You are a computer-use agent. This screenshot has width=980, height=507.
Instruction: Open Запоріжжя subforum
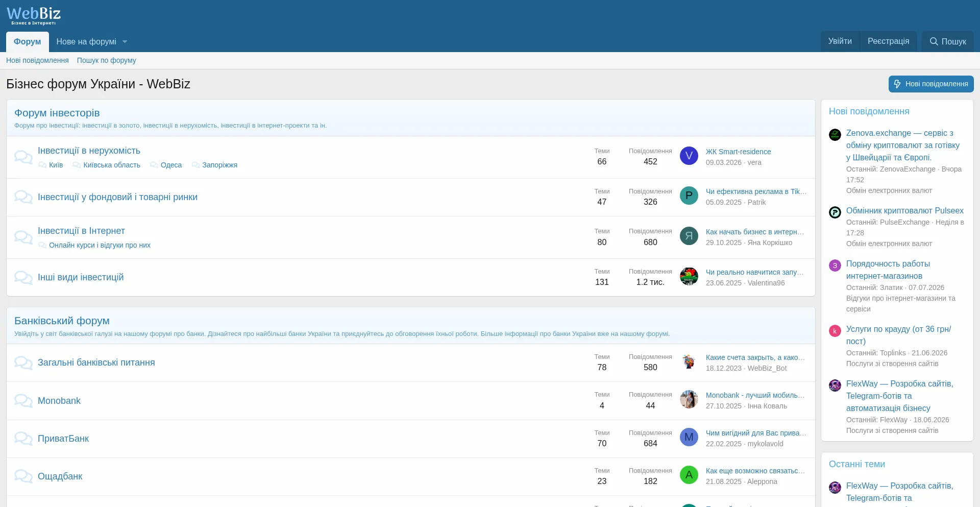pos(219,165)
